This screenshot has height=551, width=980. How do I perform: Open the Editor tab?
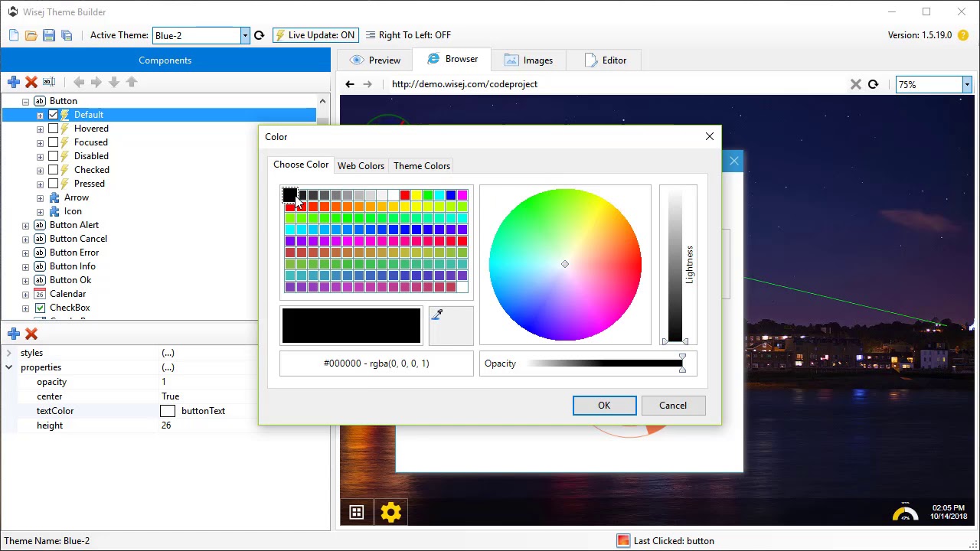click(606, 60)
